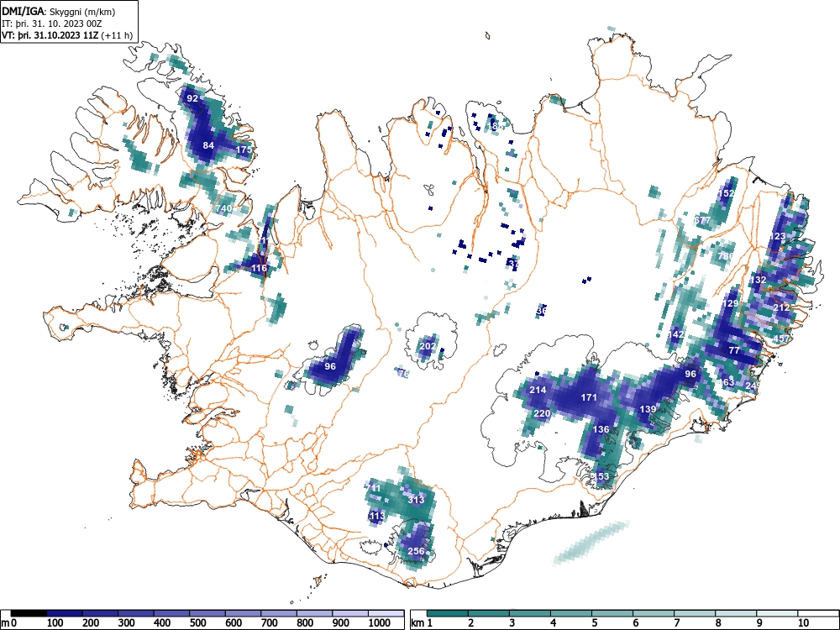Click the navy swatch between 100 and 200 m

click(65, 613)
